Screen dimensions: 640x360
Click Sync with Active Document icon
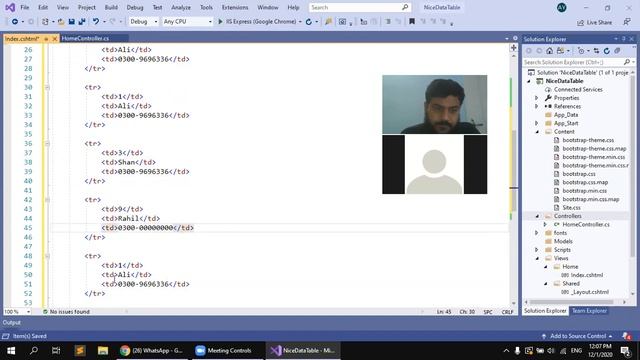click(596, 51)
